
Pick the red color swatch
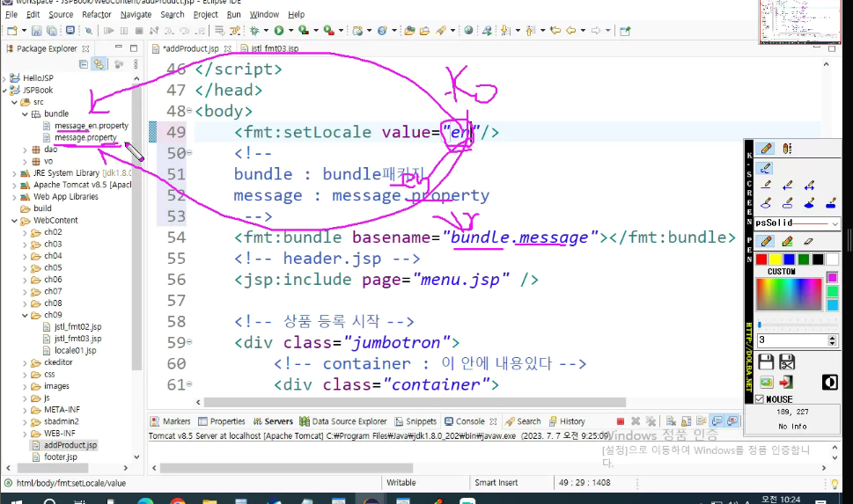pos(761,259)
